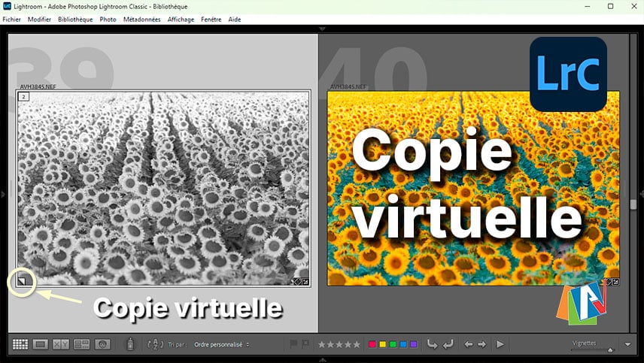
Task: Open People view
Action: [x=102, y=344]
